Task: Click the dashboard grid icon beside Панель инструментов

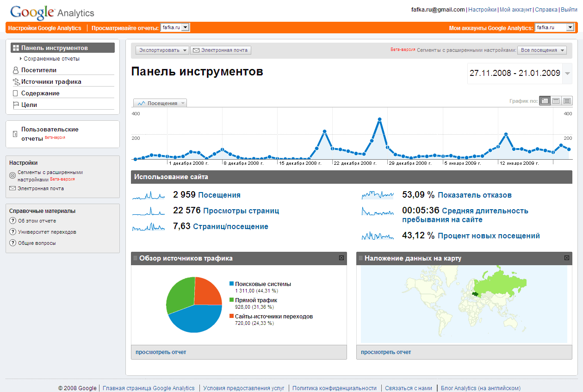Action: point(16,48)
